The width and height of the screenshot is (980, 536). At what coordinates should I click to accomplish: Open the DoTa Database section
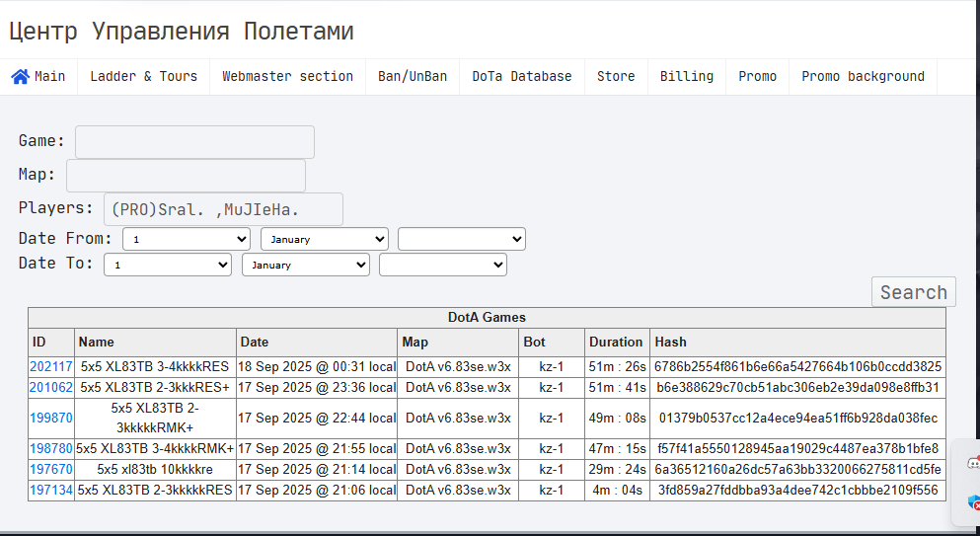pos(522,76)
